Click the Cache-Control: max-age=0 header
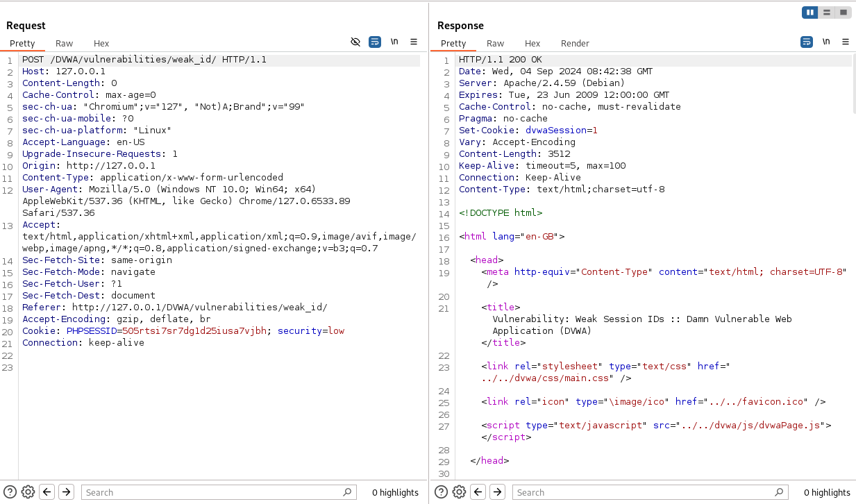Viewport: 856px width, 504px height. point(89,96)
